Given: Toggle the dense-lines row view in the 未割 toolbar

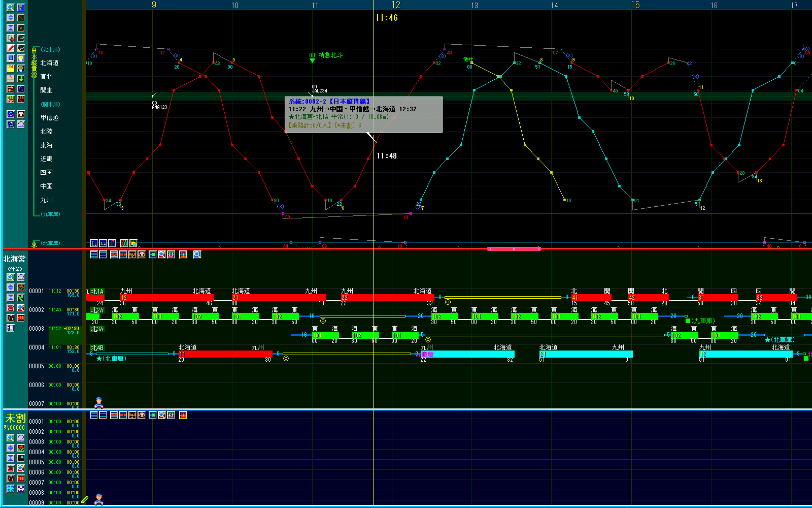Looking at the screenshot, I should [94, 415].
